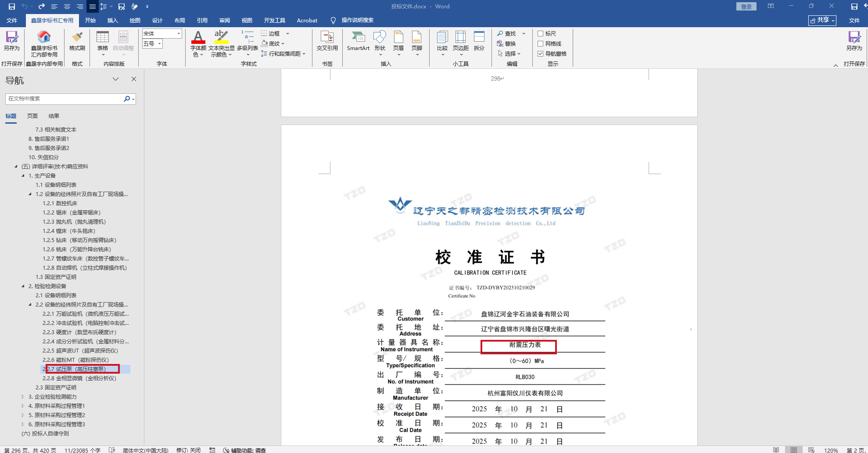Image resolution: width=868 pixels, height=453 pixels.
Task: Open the 宋体 font name dropdown
Action: (x=179, y=34)
